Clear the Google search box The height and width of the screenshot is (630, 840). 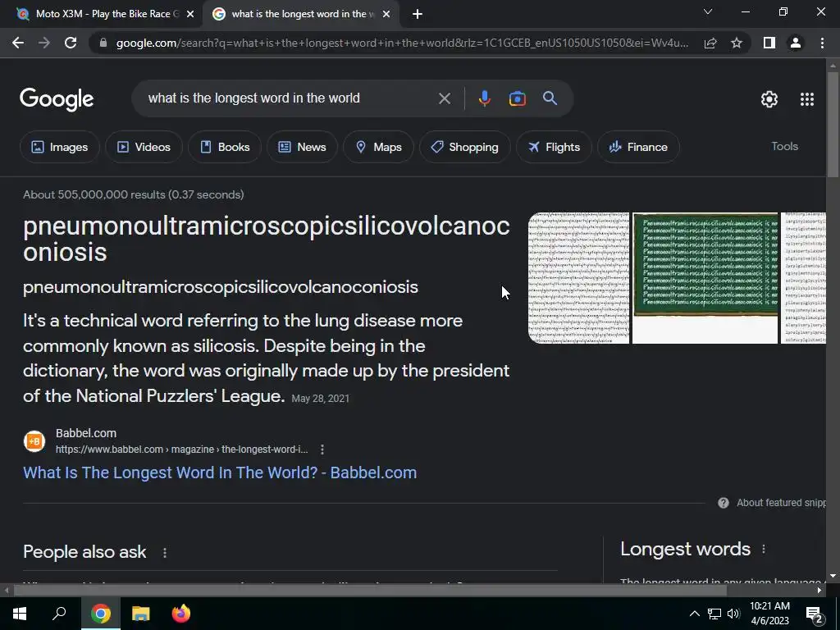pos(444,98)
